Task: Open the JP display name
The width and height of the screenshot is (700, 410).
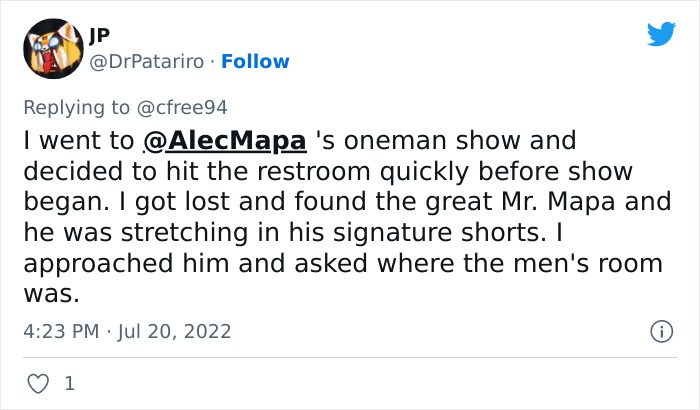Action: (x=100, y=33)
